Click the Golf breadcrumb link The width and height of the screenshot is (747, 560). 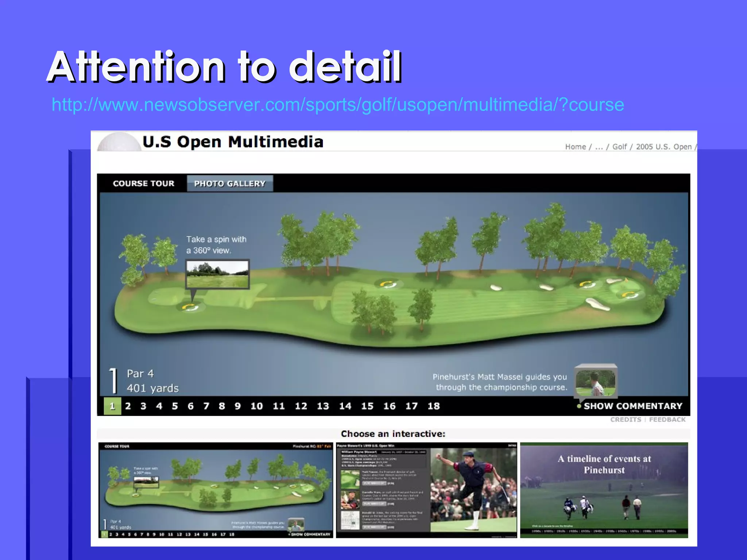[619, 147]
